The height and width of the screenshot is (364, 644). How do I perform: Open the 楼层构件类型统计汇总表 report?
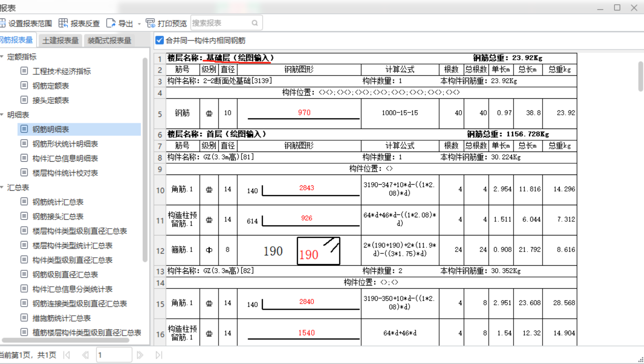73,245
